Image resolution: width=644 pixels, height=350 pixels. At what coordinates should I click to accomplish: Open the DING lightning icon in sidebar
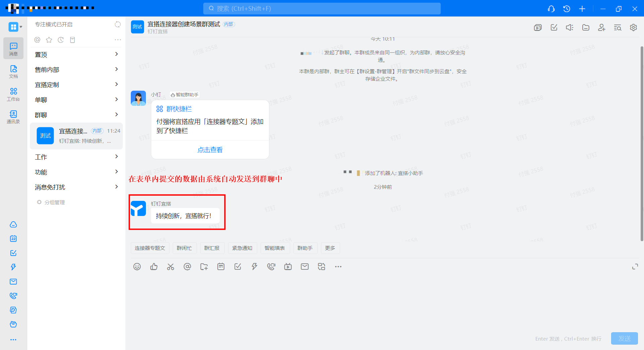(13, 267)
